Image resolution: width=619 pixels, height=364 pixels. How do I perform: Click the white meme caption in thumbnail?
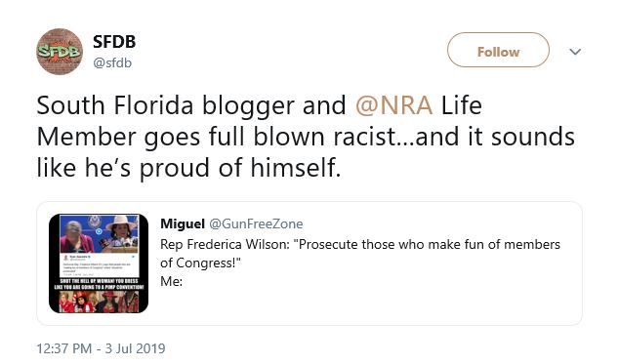point(99,284)
